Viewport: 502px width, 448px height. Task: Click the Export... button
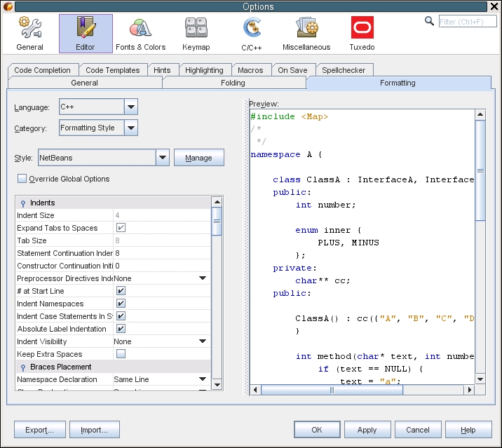pos(40,430)
